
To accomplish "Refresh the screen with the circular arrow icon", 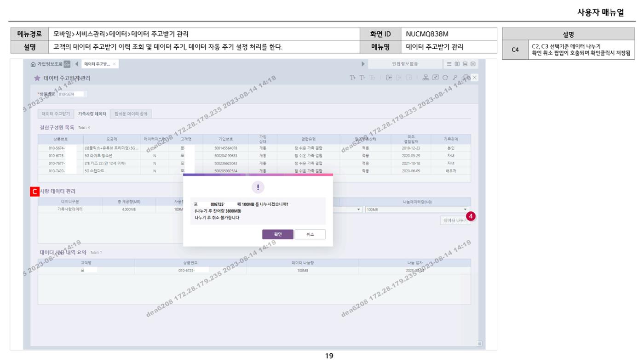I will [445, 78].
